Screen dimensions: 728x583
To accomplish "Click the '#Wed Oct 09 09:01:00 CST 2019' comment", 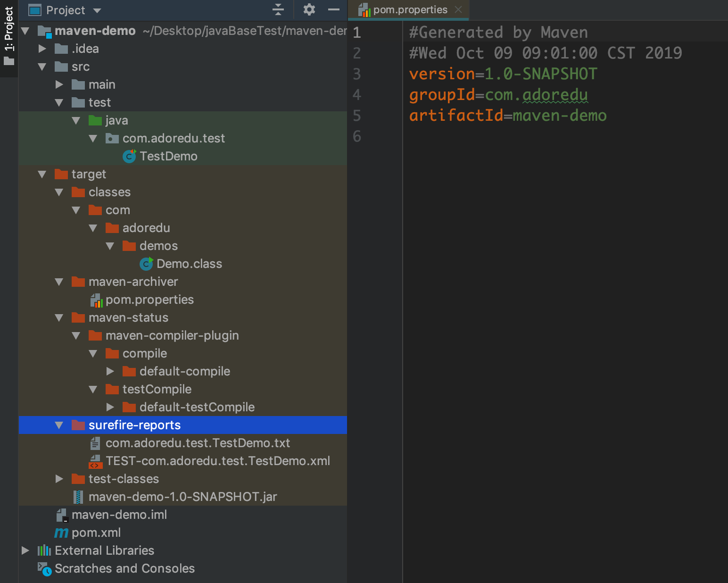I will [x=546, y=53].
